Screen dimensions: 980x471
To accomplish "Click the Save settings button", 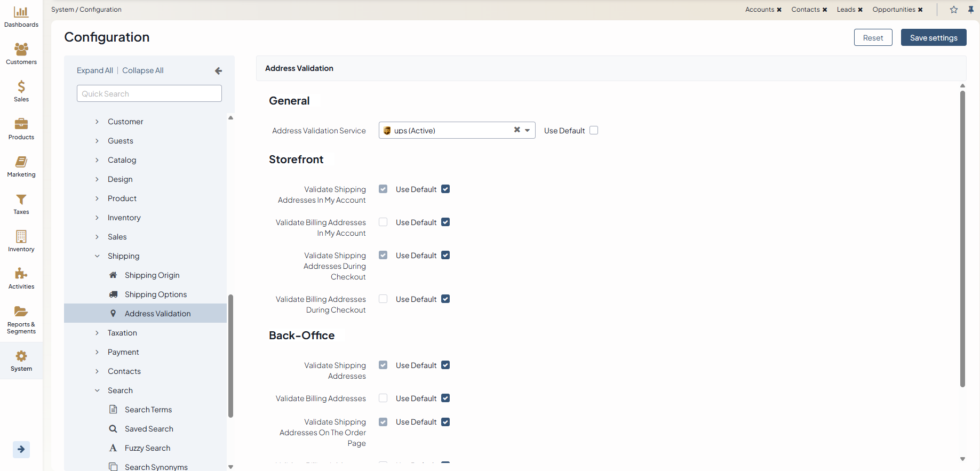I will pos(933,38).
